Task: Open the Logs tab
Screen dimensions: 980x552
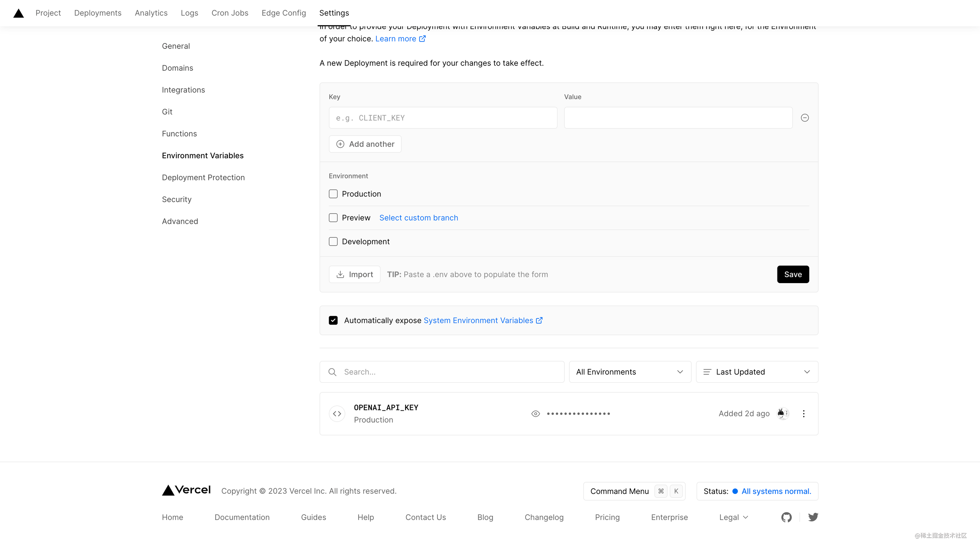Action: tap(190, 13)
